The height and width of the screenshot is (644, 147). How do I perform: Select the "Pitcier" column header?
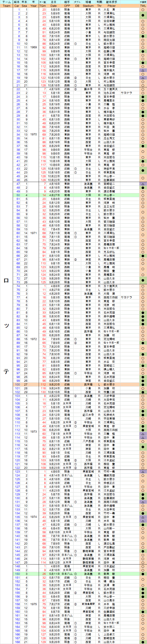[x=112, y=6]
